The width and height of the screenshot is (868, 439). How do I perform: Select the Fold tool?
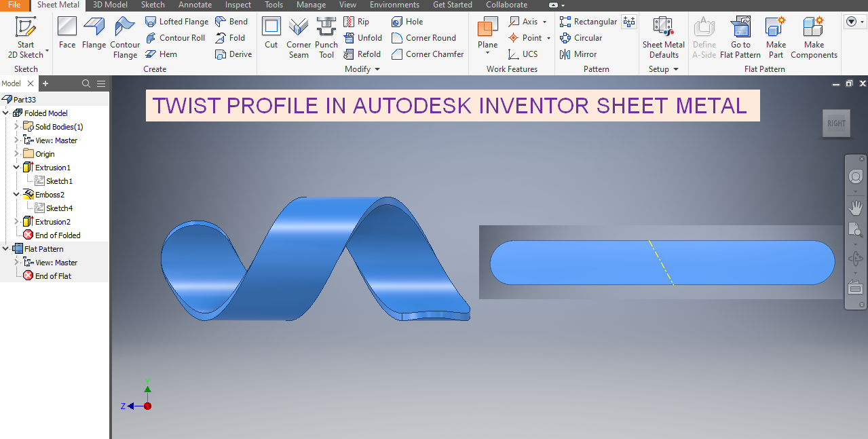[x=230, y=38]
